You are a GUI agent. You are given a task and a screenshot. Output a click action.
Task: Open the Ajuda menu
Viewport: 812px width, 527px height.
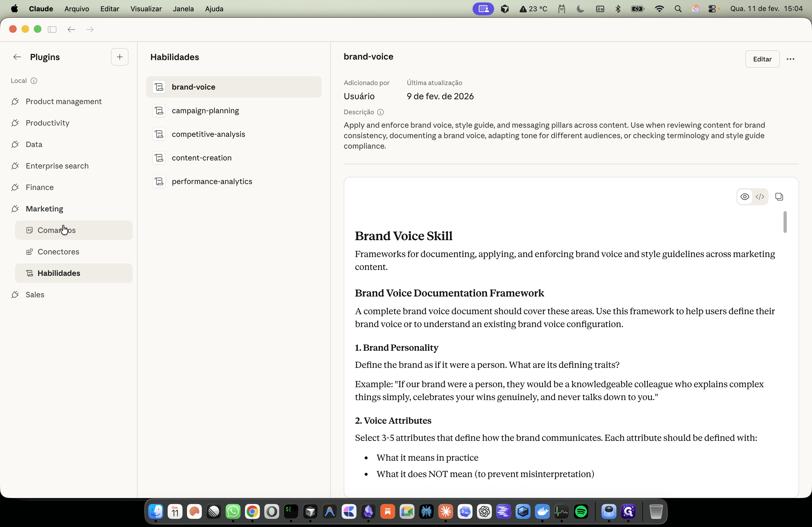click(x=214, y=9)
